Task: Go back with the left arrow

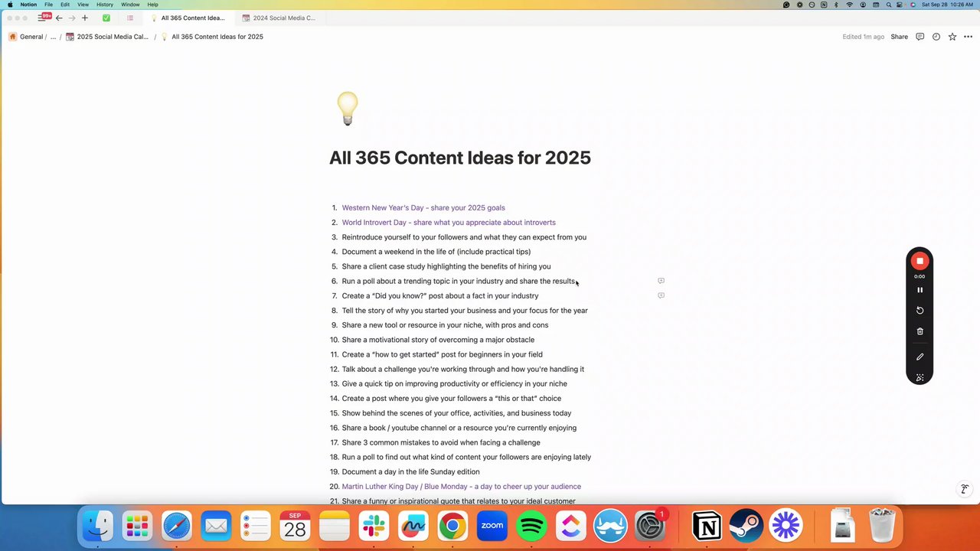Action: click(x=59, y=18)
